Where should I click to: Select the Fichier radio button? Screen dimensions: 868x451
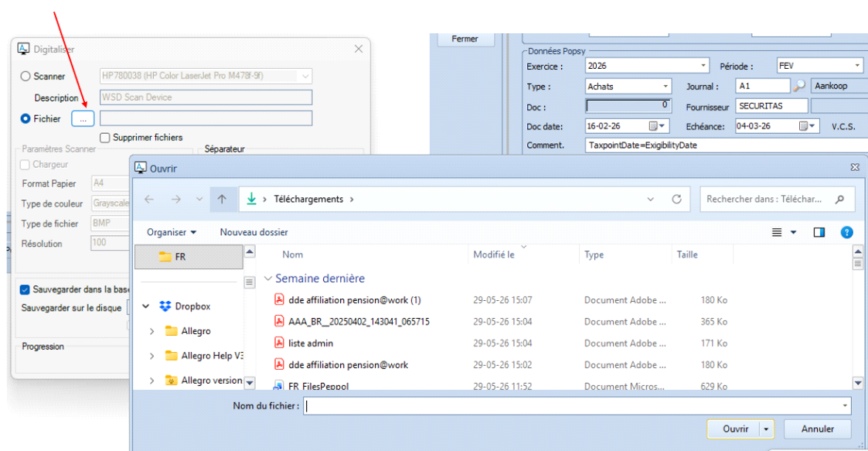pos(26,118)
